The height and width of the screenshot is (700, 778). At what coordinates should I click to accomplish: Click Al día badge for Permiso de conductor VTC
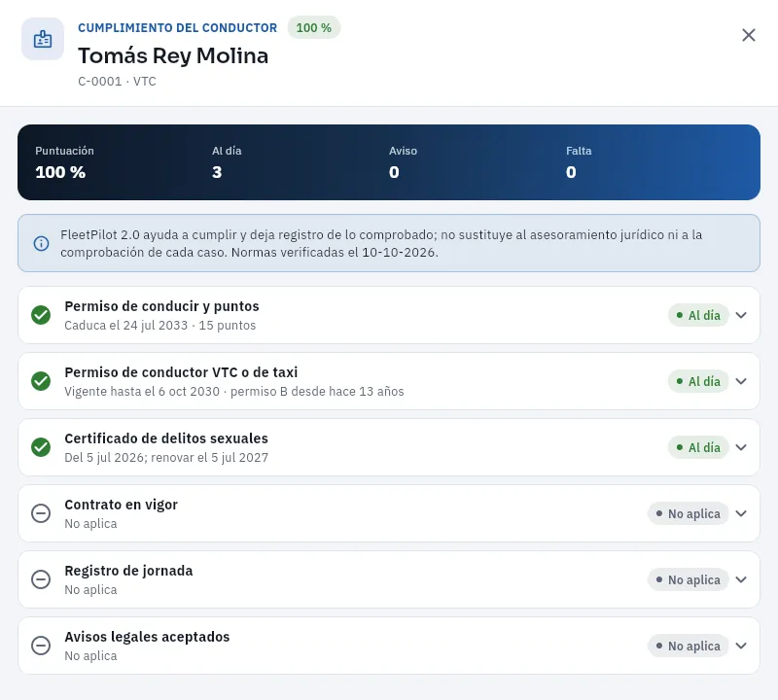click(x=698, y=381)
